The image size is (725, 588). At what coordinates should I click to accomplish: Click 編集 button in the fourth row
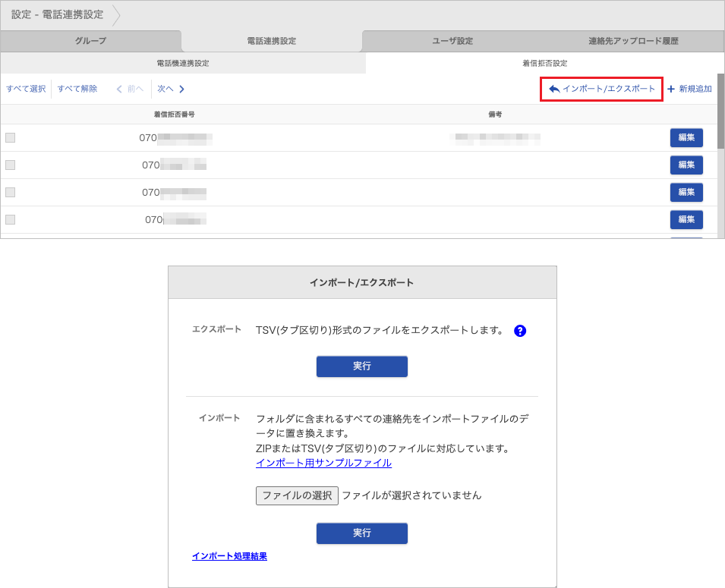[x=686, y=219]
